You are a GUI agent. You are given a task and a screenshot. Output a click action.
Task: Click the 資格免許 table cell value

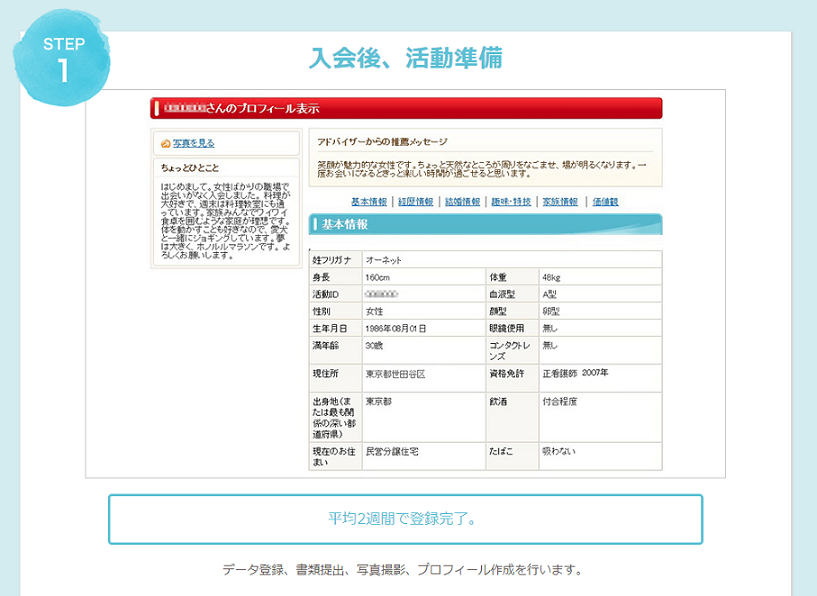pyautogui.click(x=575, y=373)
